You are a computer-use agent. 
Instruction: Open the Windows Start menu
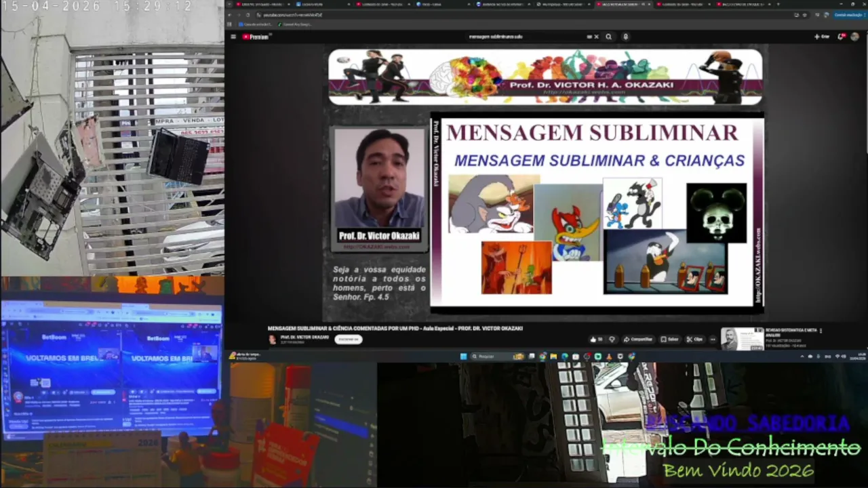464,357
